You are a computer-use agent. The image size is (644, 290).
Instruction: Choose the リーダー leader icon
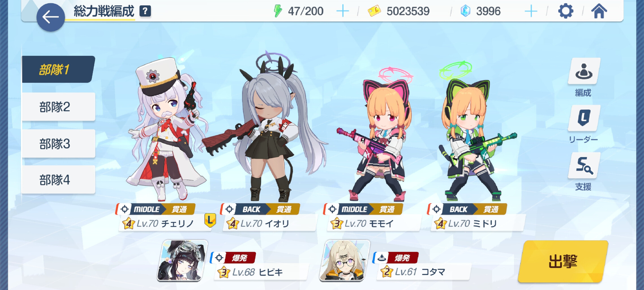pos(583,118)
